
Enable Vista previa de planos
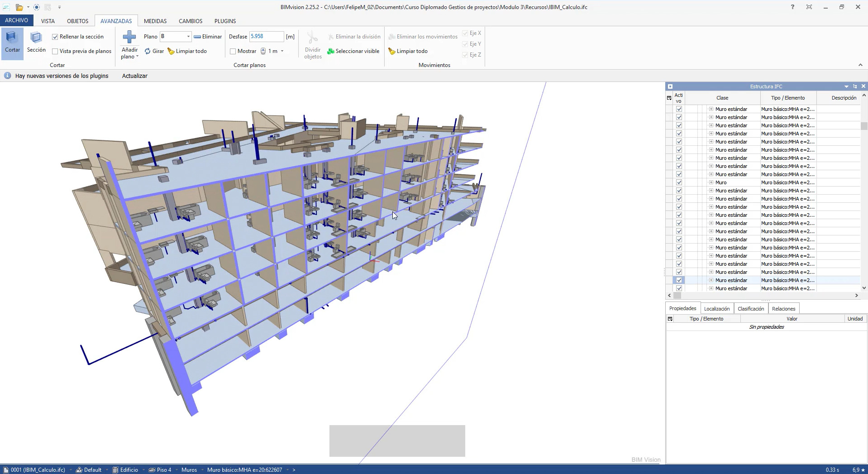click(55, 51)
